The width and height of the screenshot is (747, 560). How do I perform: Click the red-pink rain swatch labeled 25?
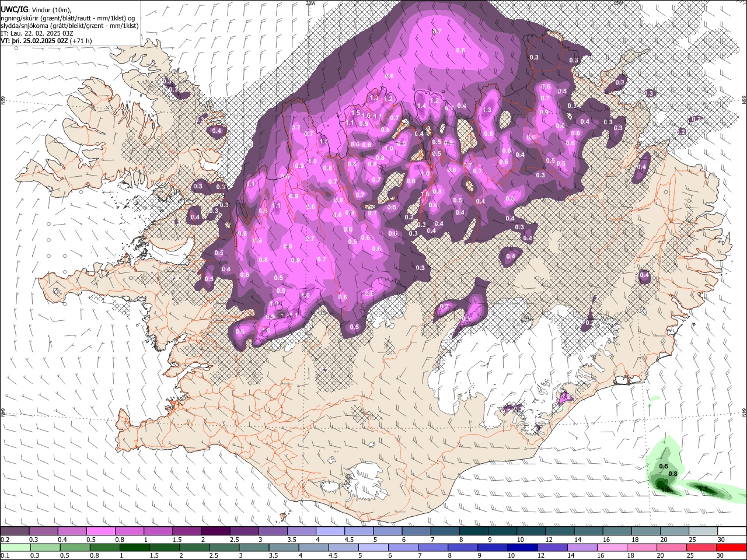coord(701,547)
